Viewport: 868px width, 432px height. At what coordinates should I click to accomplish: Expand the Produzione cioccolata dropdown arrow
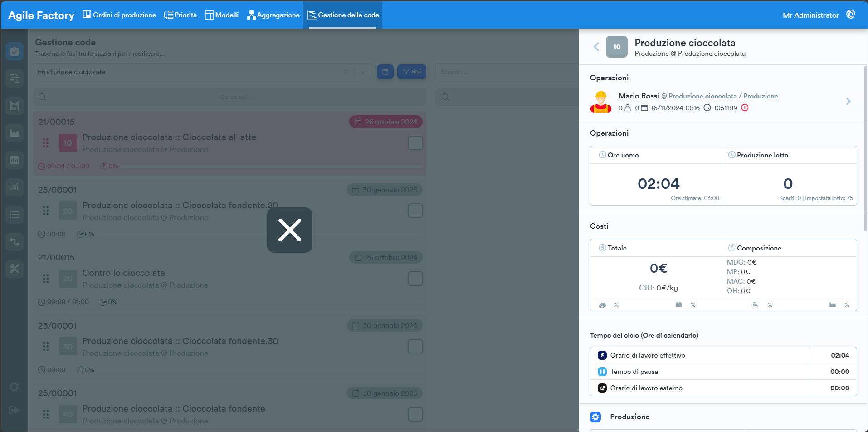(363, 72)
